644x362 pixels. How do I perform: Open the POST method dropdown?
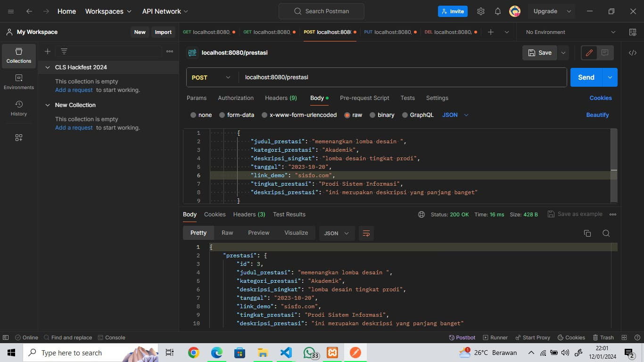coord(212,77)
